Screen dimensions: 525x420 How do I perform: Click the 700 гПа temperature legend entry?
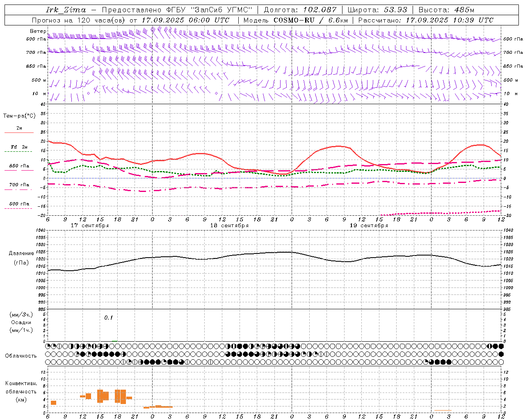click(x=19, y=185)
